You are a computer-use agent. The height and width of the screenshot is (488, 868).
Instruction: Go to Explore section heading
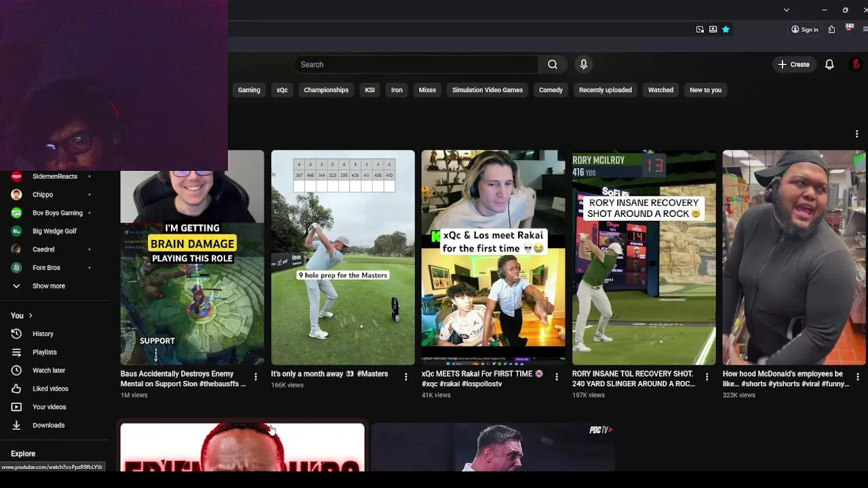pyautogui.click(x=23, y=453)
